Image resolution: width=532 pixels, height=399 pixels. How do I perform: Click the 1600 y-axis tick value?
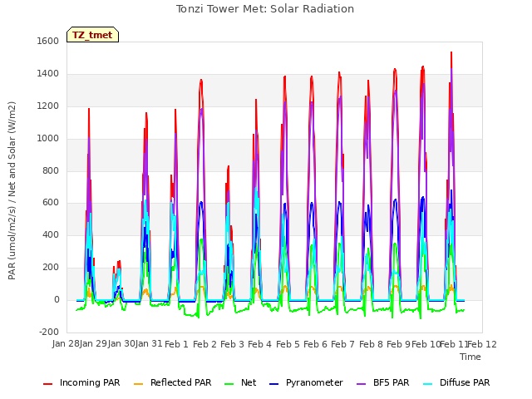48,41
